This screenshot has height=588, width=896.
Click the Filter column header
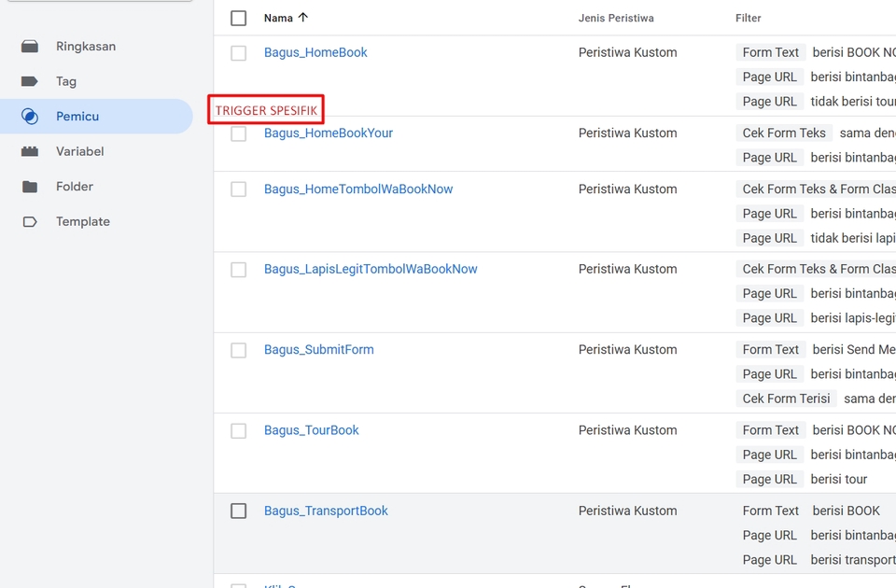click(749, 18)
